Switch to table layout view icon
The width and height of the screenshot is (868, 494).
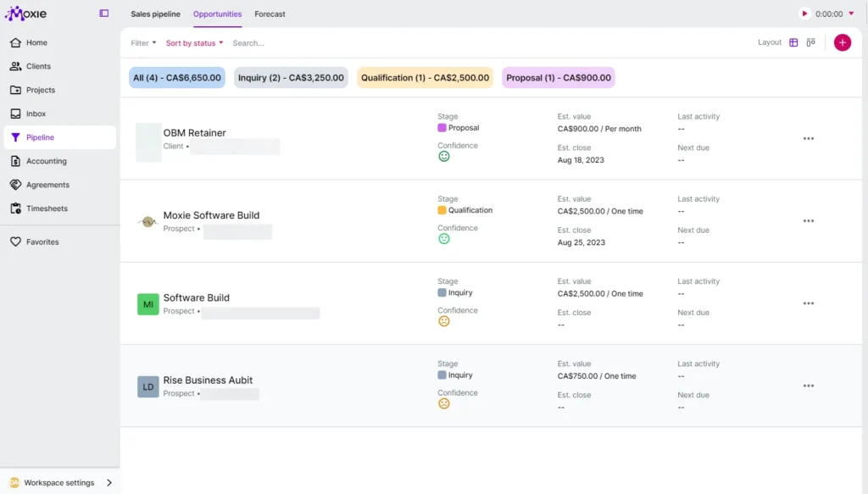pyautogui.click(x=793, y=42)
